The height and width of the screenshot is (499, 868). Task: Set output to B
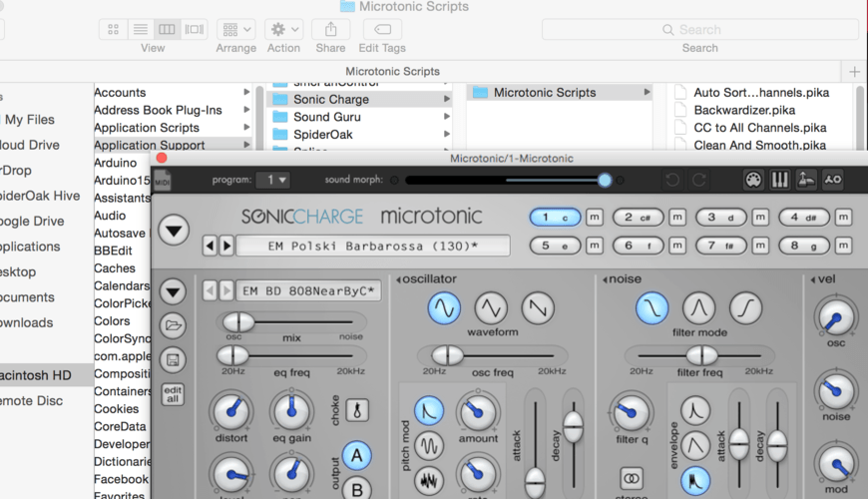[x=356, y=490]
